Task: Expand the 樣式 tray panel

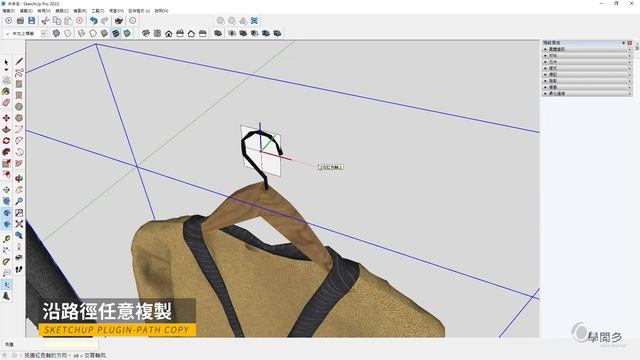Action: [x=587, y=68]
